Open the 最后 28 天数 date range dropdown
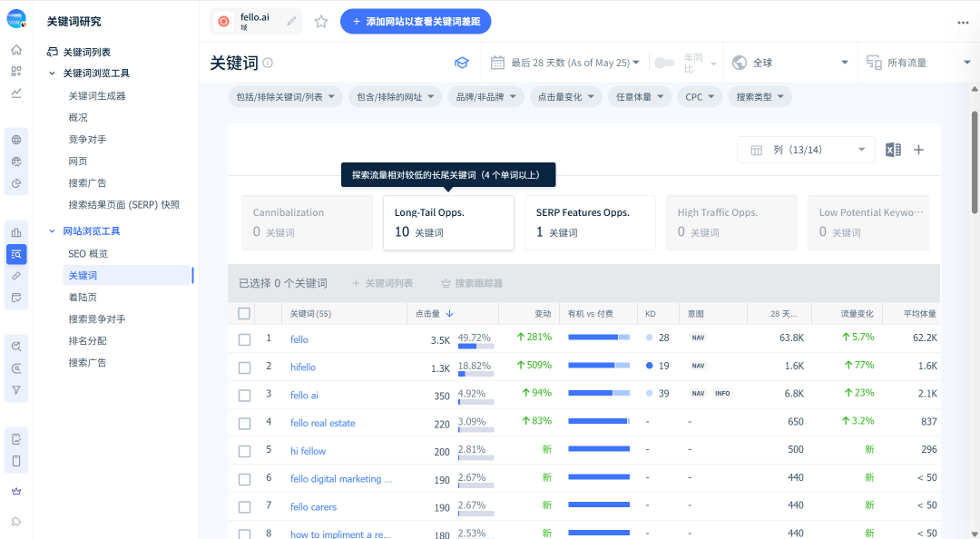 565,63
